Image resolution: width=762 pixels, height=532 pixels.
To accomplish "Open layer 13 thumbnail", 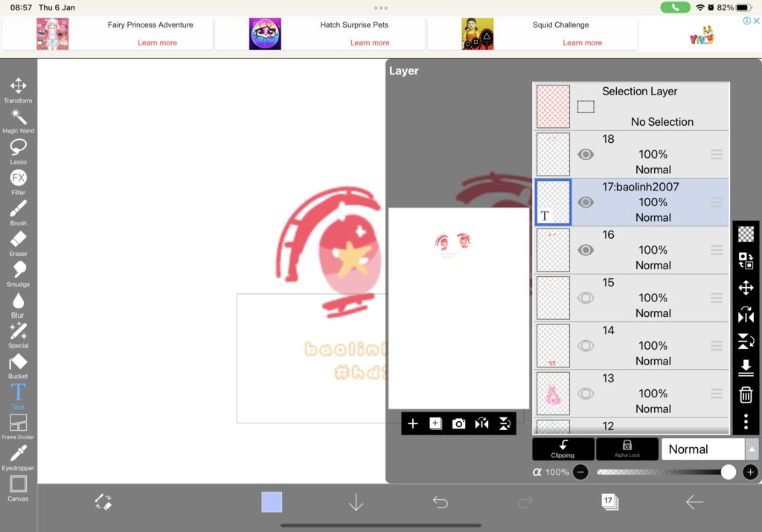I will 553,394.
